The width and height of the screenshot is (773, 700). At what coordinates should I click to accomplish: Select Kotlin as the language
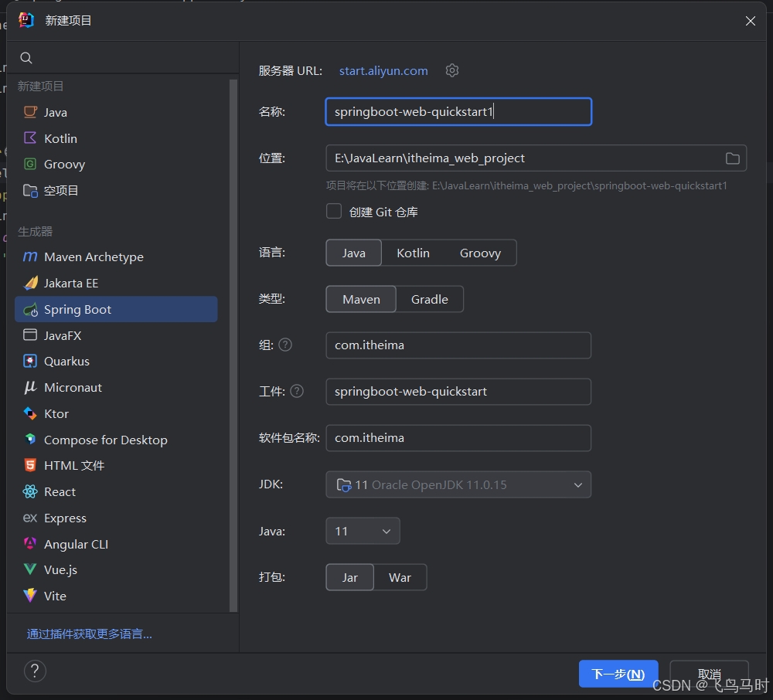(413, 253)
